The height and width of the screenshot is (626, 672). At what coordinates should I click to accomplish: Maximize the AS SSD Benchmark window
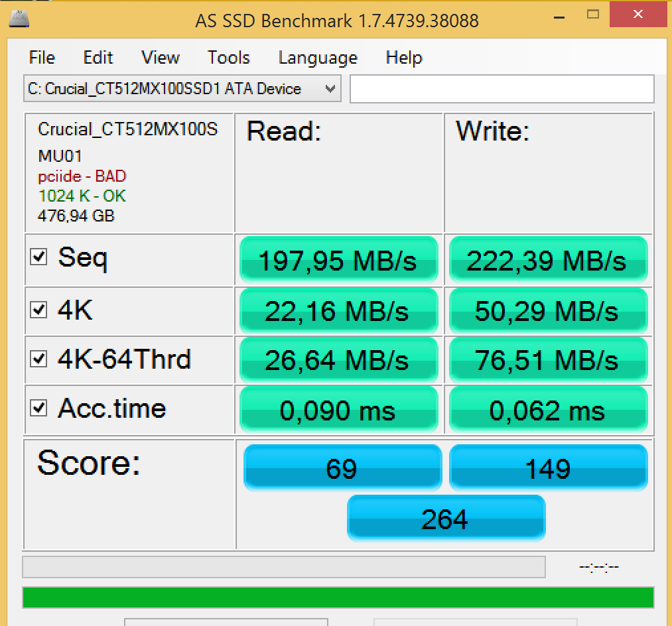click(x=592, y=15)
